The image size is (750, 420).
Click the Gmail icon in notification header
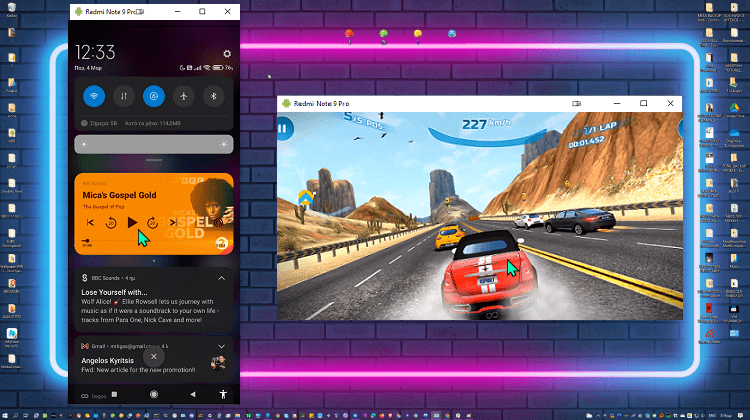point(85,346)
